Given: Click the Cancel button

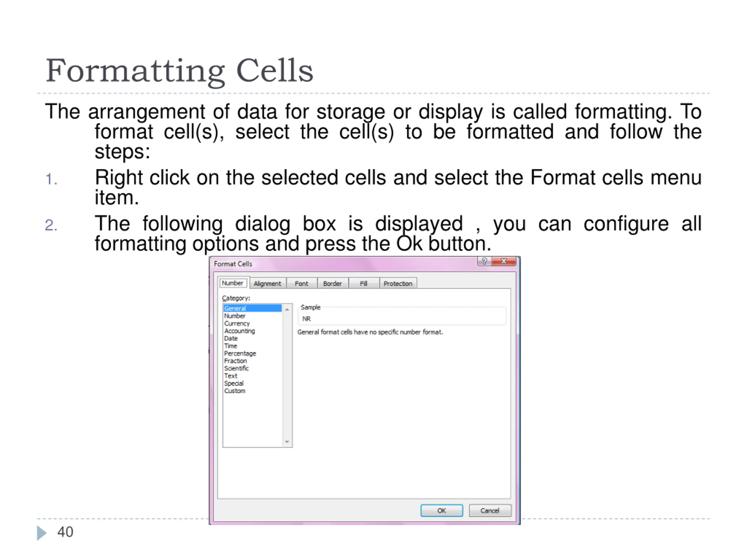Looking at the screenshot, I should [490, 510].
